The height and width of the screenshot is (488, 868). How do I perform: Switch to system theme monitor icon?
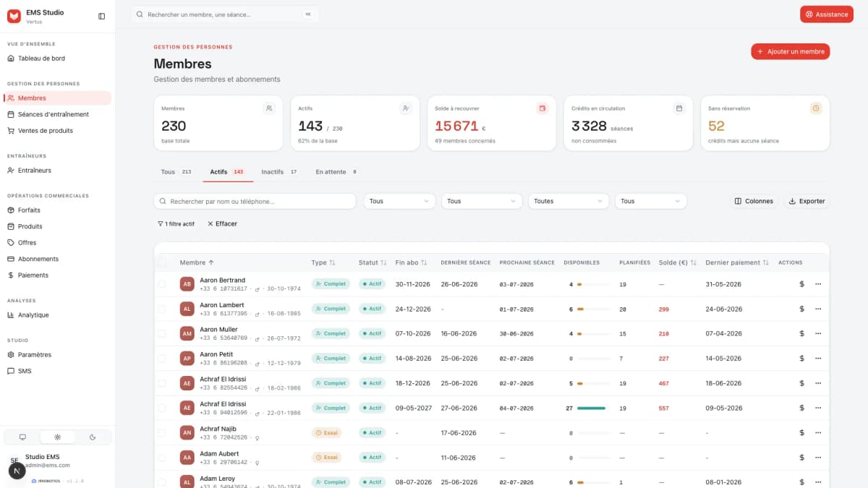click(22, 437)
